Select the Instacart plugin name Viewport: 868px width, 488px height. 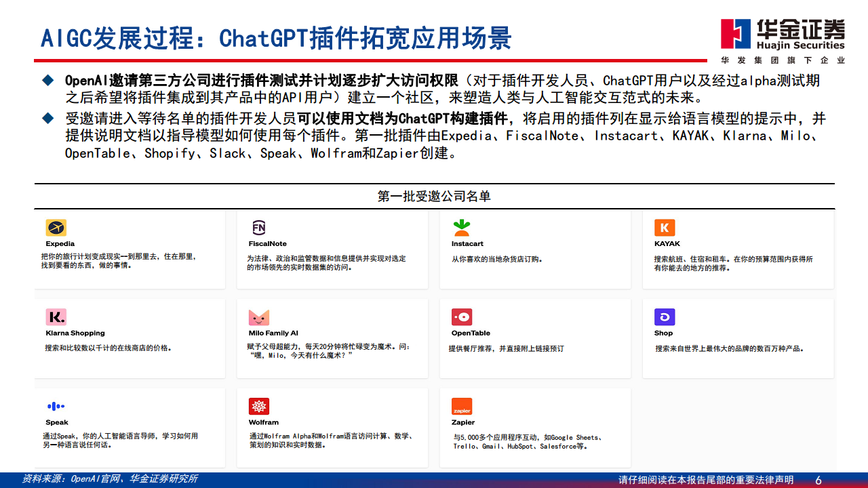coord(467,244)
